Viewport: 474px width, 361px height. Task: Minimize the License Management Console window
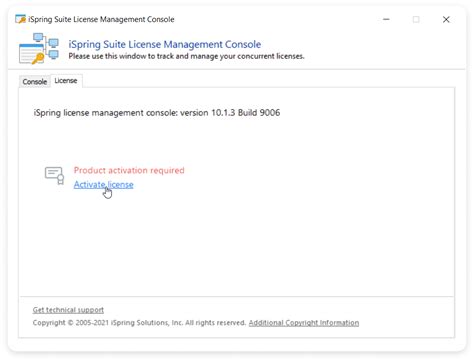pyautogui.click(x=386, y=20)
